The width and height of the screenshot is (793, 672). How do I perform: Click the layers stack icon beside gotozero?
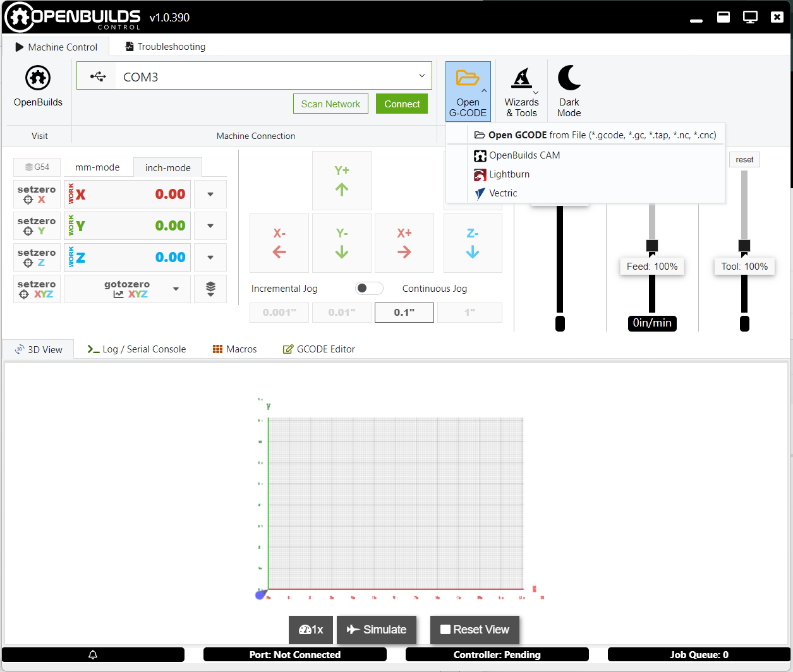click(210, 289)
